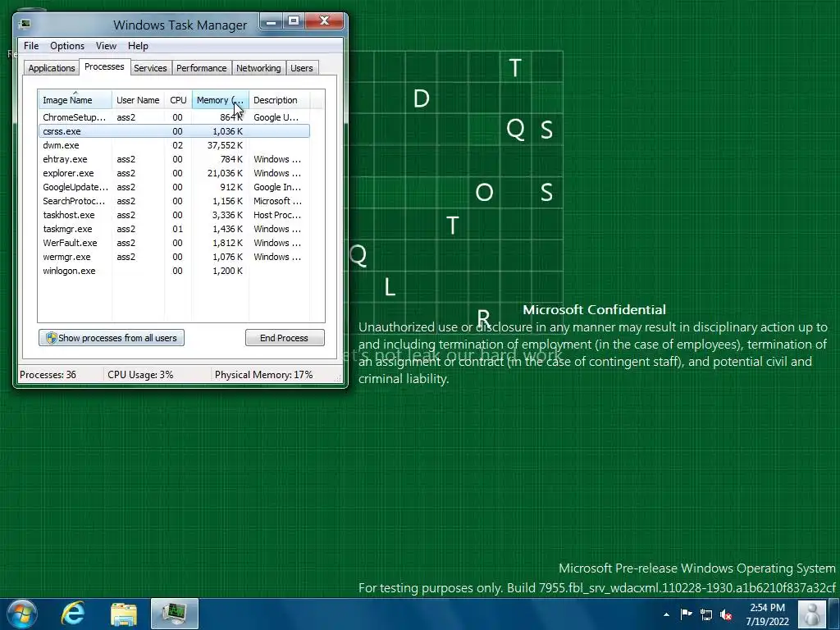Close the Windows Task Manager window
This screenshot has width=840, height=630.
tap(324, 21)
